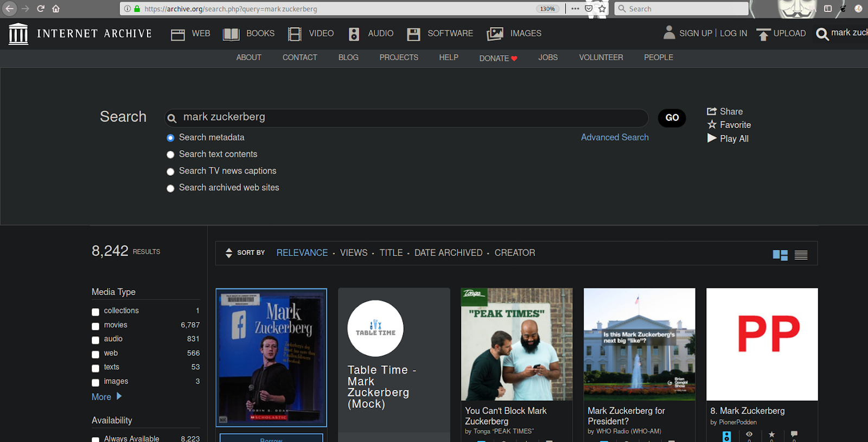The height and width of the screenshot is (442, 868).
Task: Click the Pocket save icon
Action: [589, 9]
